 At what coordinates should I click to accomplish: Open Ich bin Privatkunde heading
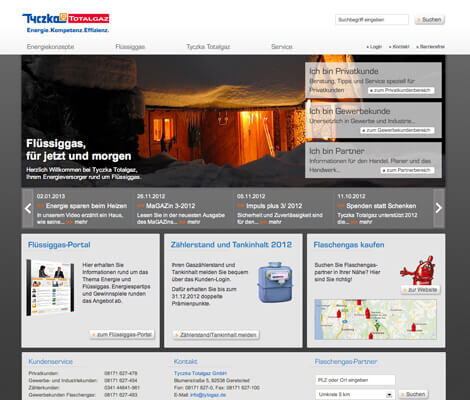pyautogui.click(x=344, y=71)
